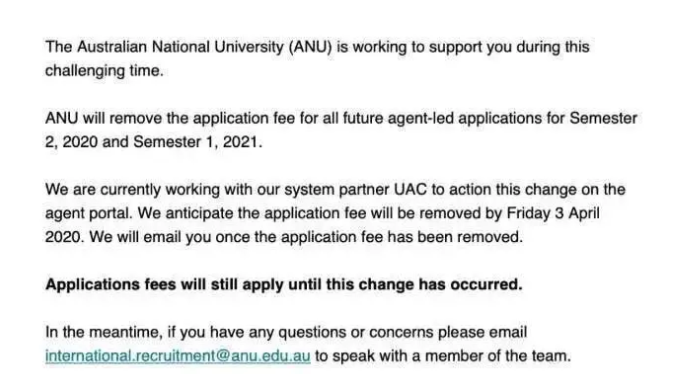This screenshot has width=679, height=374.
Task: Click the words 'questions or concerns please email'
Action: coord(402,332)
